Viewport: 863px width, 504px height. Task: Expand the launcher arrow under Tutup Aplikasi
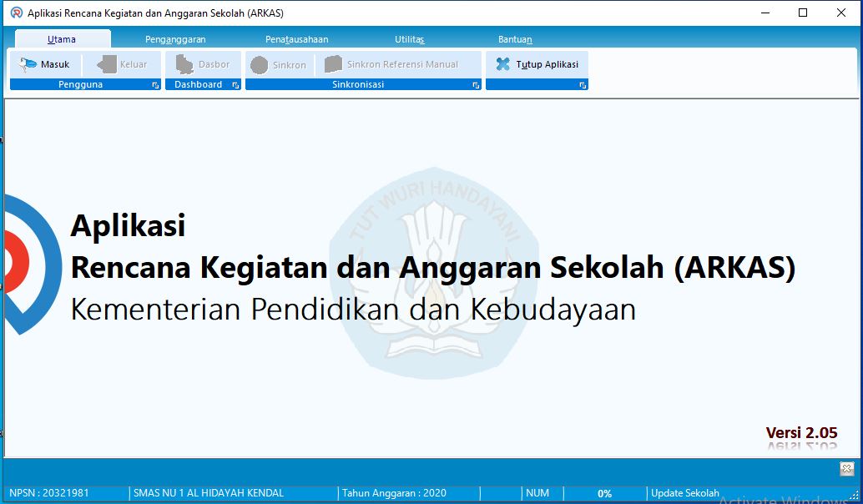click(583, 85)
